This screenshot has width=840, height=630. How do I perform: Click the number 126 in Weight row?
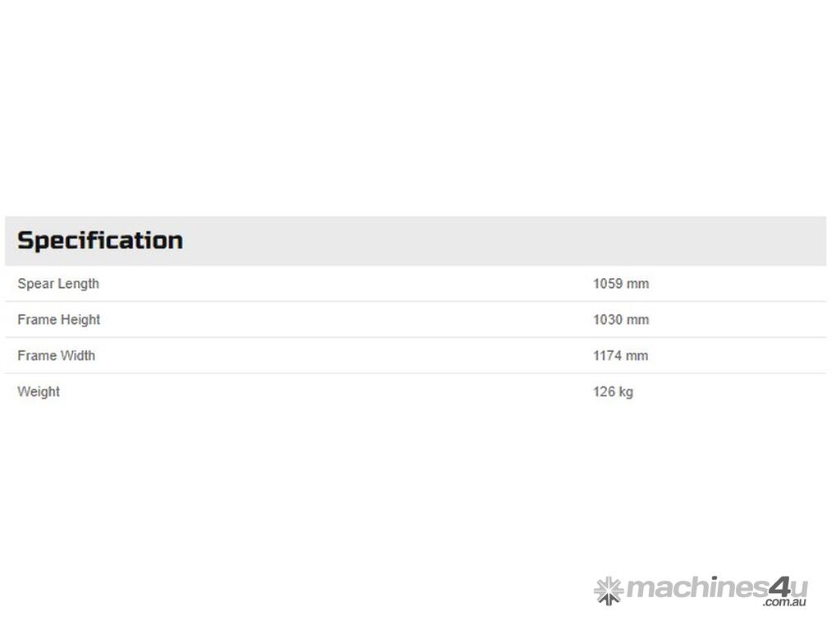tap(604, 392)
